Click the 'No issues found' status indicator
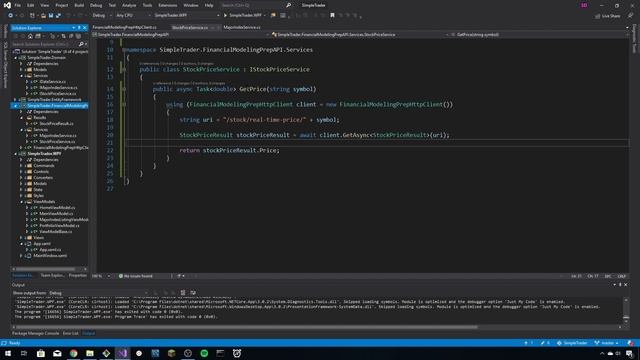Image resolution: width=640 pixels, height=360 pixels. click(136, 276)
